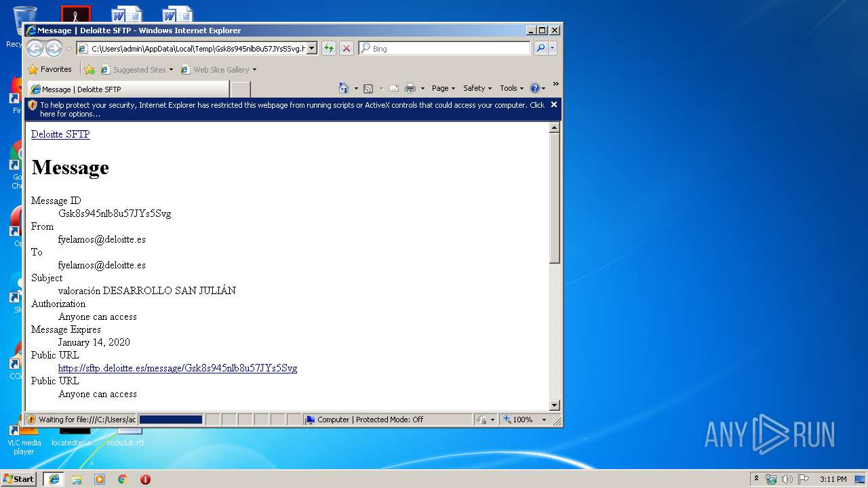Image resolution: width=868 pixels, height=488 pixels.
Task: Click the security information bar message
Action: [x=292, y=109]
